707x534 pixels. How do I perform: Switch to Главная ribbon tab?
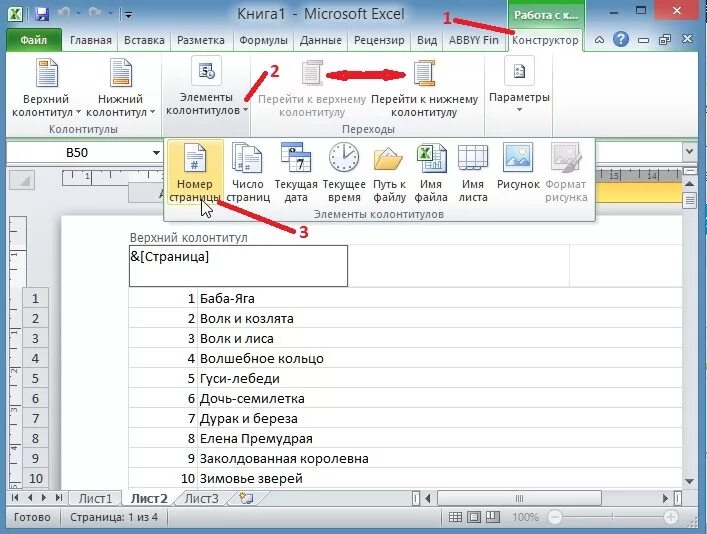pos(90,40)
